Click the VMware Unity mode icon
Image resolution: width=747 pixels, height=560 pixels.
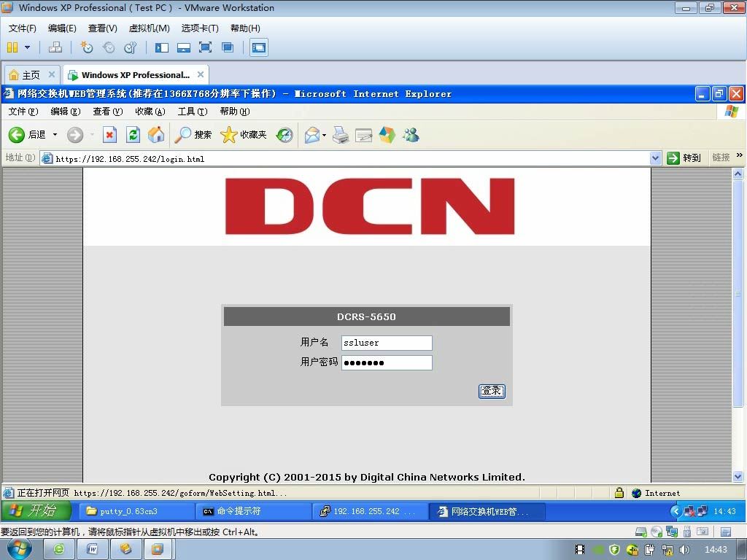(x=228, y=47)
